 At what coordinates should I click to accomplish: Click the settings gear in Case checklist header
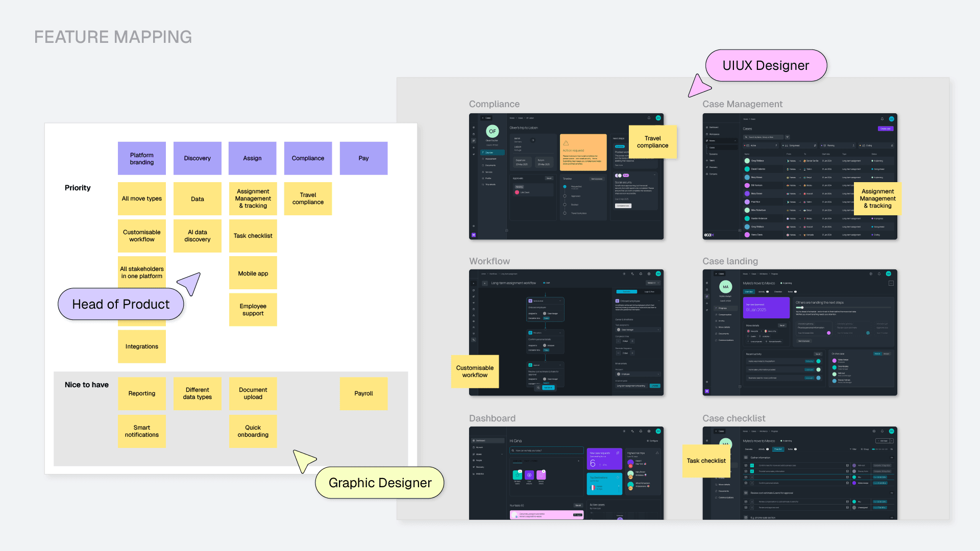874,431
